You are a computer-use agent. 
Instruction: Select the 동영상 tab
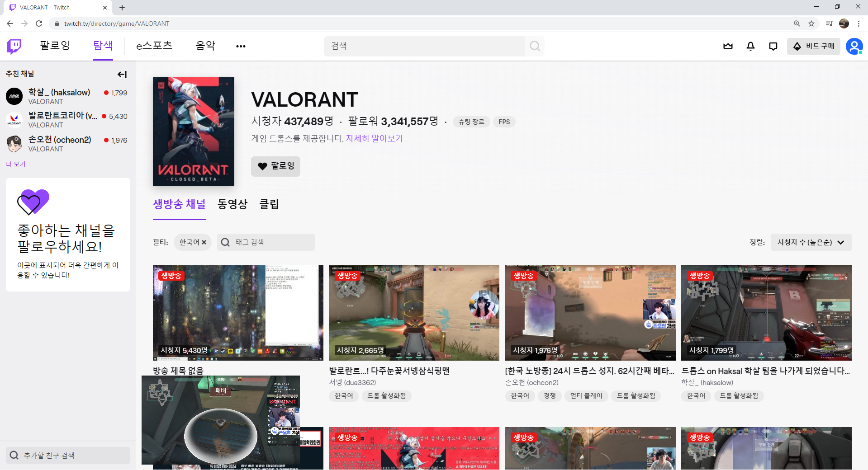[x=232, y=204]
